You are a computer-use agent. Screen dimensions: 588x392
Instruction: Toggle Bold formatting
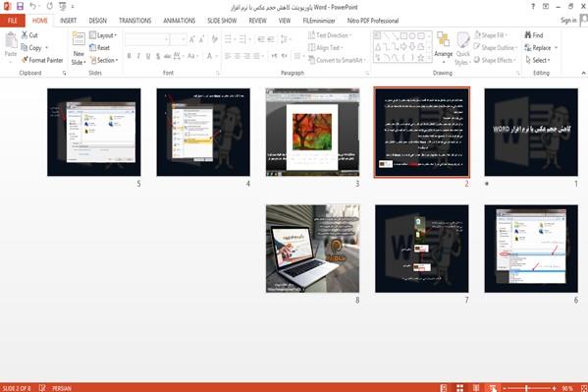point(129,56)
